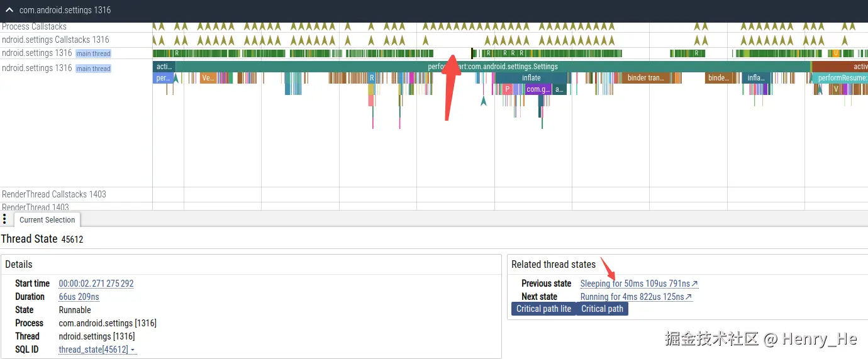Screen dimensions: 868x359
Task: Select the shorter 'binde...' slice
Action: point(718,78)
